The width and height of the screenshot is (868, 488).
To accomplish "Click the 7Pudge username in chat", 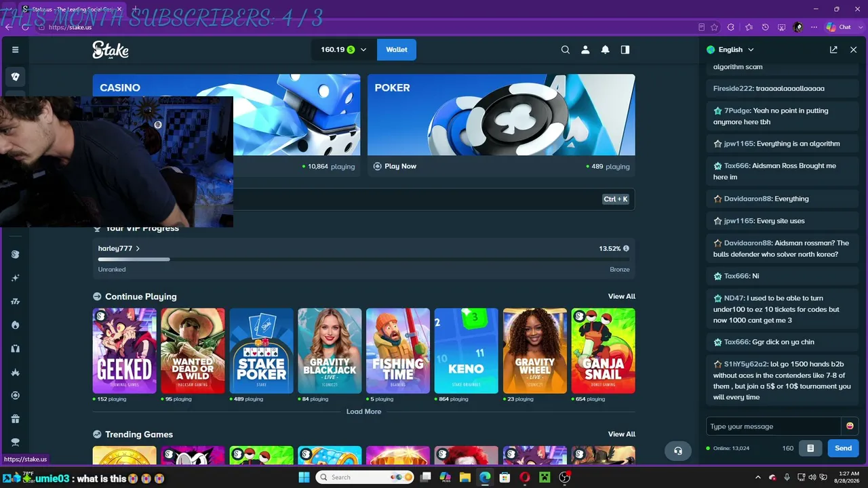I will [x=737, y=110].
